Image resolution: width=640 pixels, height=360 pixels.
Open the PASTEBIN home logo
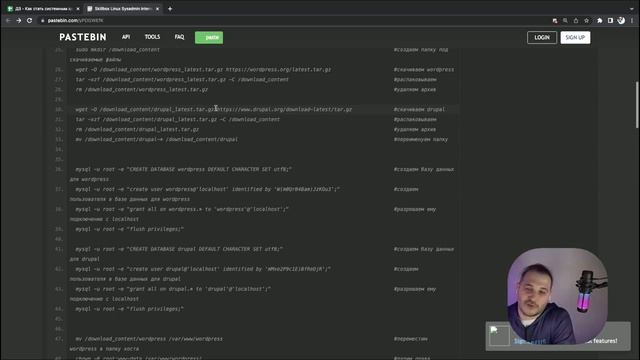click(83, 37)
